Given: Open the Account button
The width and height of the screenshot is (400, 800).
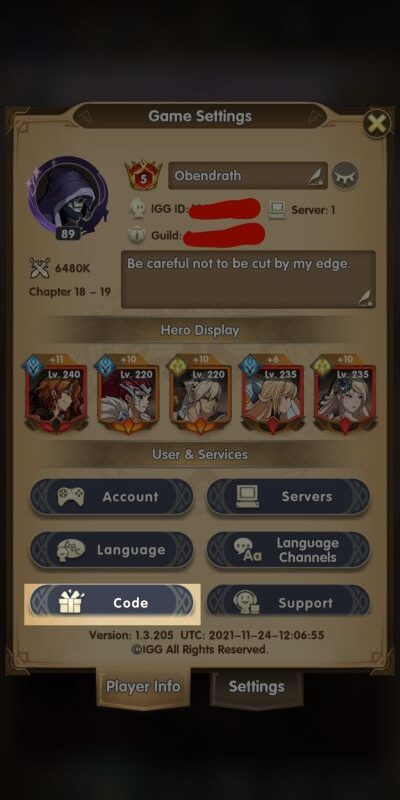Looking at the screenshot, I should (x=111, y=496).
